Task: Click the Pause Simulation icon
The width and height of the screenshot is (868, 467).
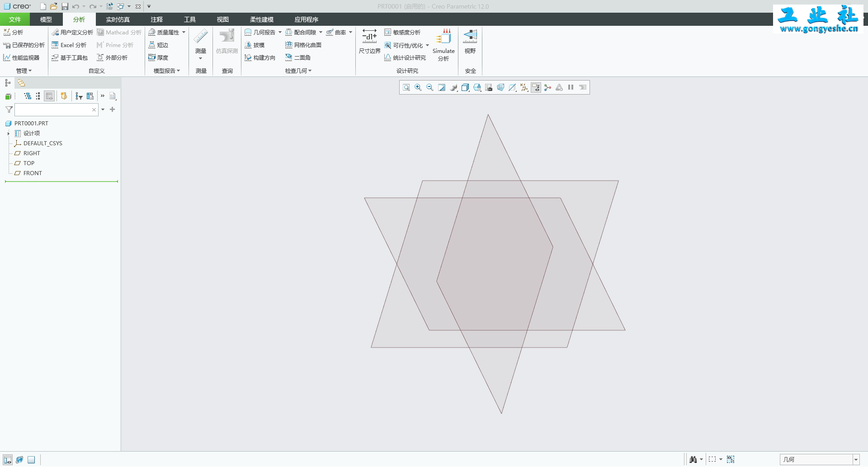Action: coord(571,87)
